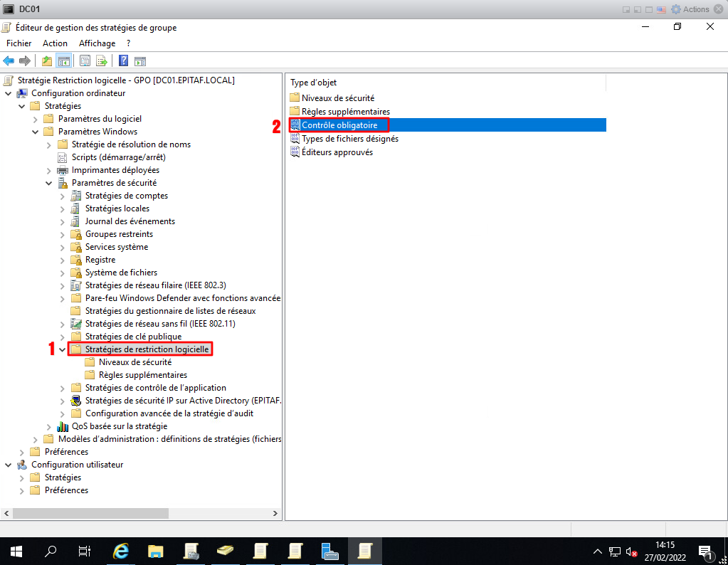728x565 pixels.
Task: Click the Type d'objet column header
Action: 314,83
